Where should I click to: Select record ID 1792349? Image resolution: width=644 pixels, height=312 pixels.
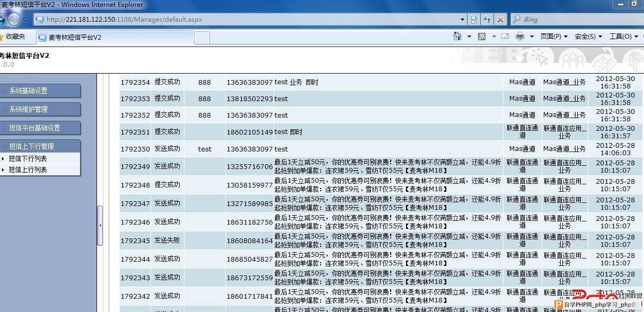click(135, 166)
